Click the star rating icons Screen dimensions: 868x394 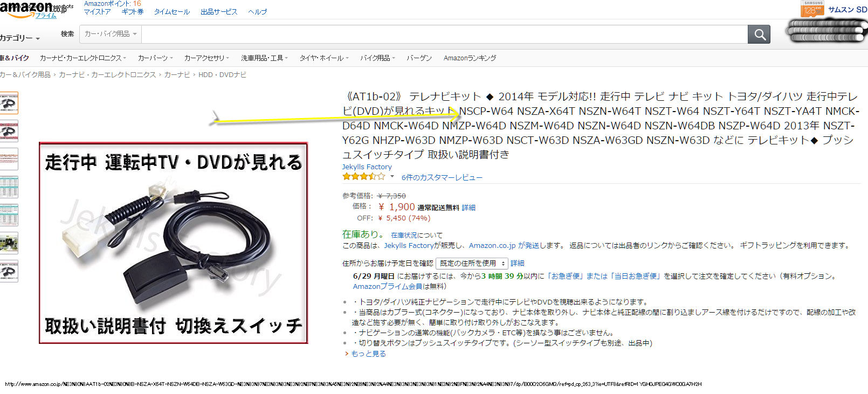[x=364, y=176]
